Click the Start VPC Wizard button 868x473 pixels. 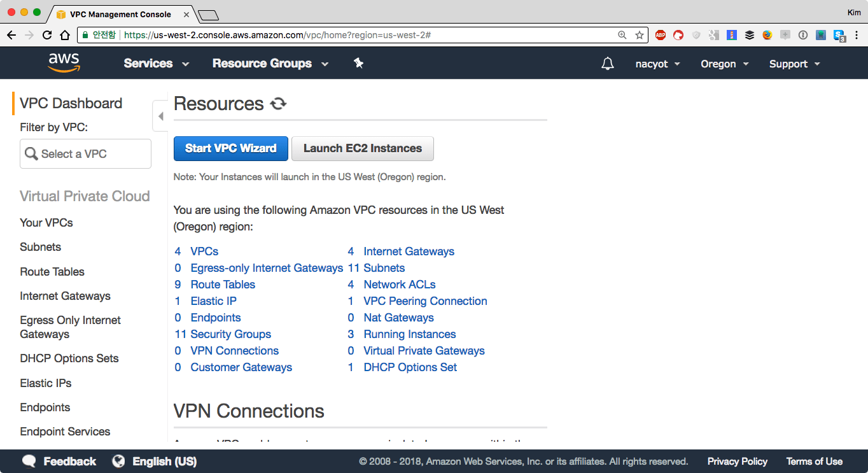click(230, 148)
